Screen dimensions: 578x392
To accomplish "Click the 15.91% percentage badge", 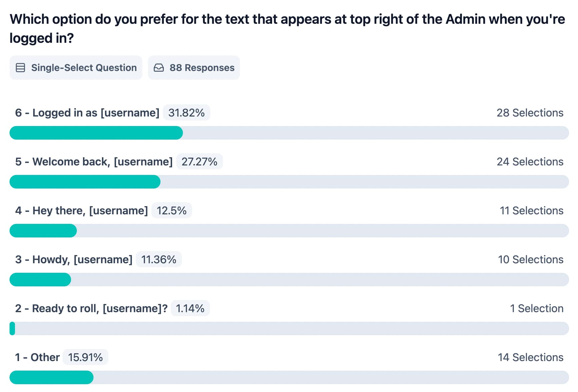I will [x=85, y=357].
